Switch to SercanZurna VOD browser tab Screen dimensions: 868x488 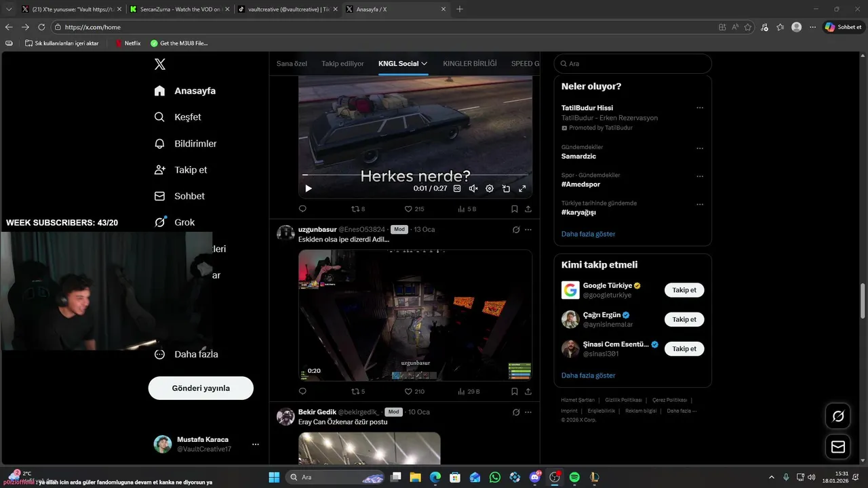(178, 9)
